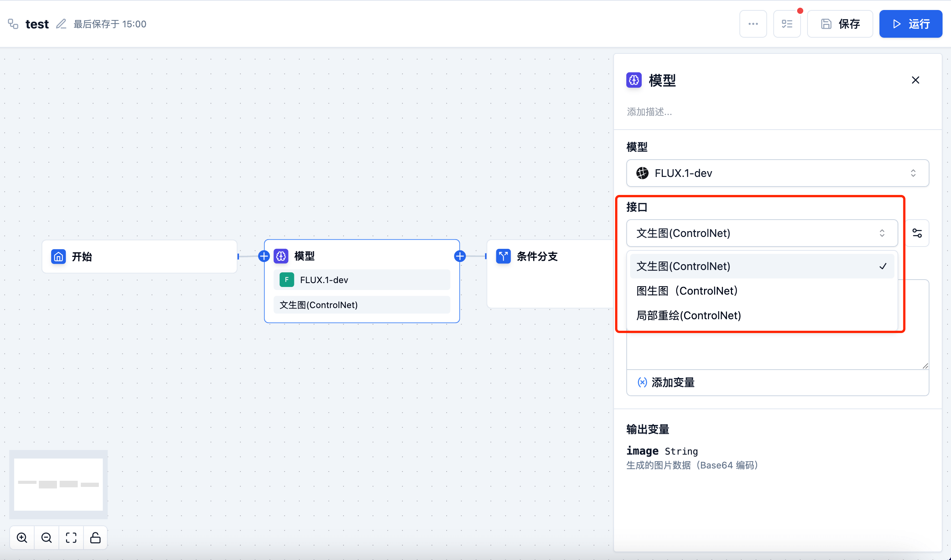
Task: Toggle the canvas lock icon
Action: coord(95,537)
